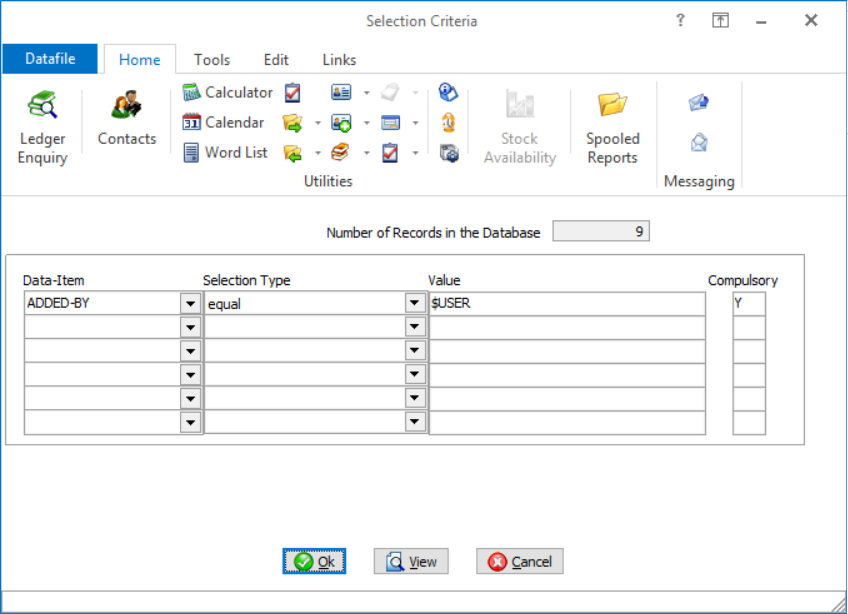Click the second row Compulsory field
This screenshot has height=614, width=848.
(x=749, y=327)
